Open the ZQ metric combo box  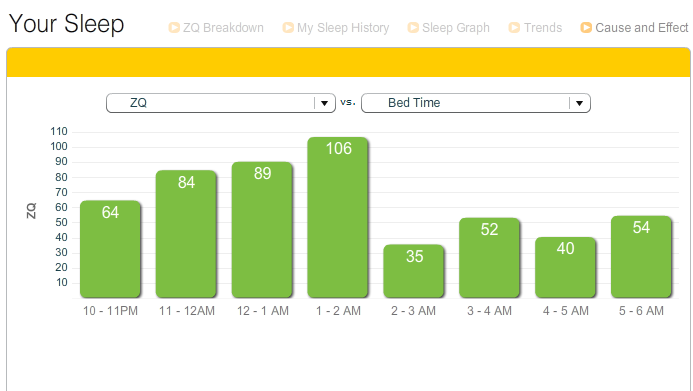click(x=221, y=103)
